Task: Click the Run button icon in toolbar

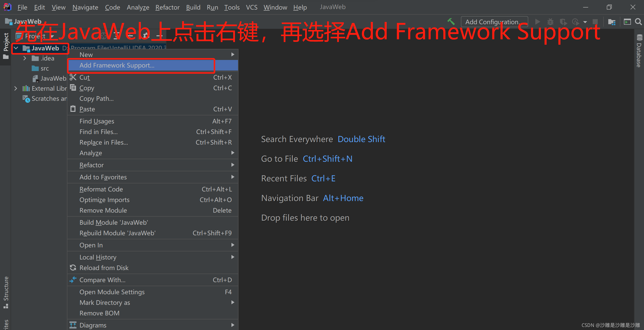Action: tap(537, 22)
